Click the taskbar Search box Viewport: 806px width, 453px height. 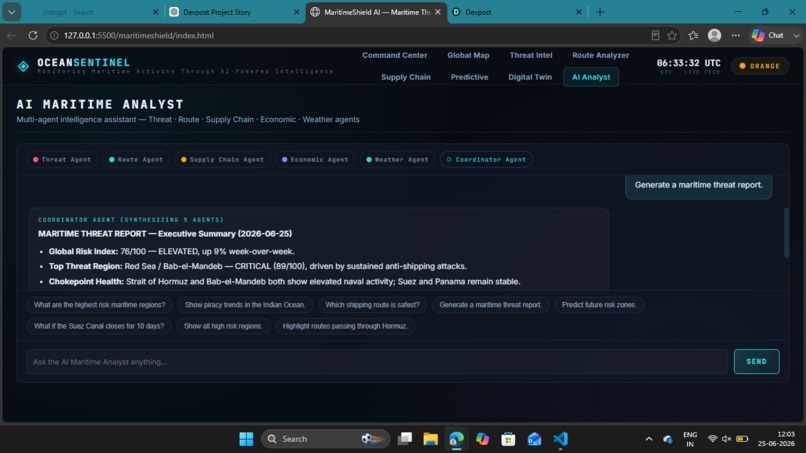click(325, 439)
